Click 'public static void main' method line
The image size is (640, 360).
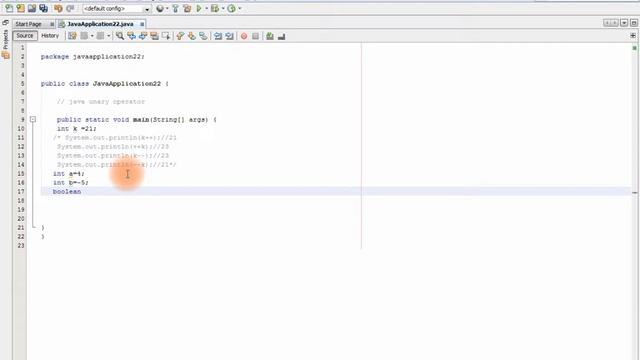(x=137, y=120)
